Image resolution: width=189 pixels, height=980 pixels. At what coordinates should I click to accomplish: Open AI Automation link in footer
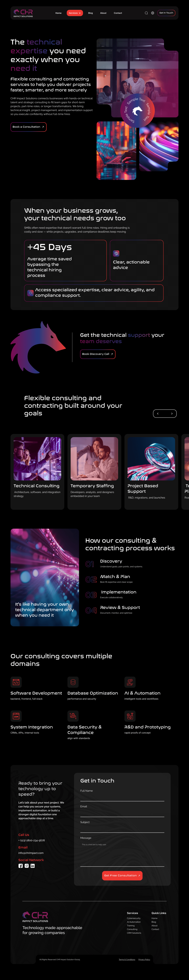click(x=134, y=922)
